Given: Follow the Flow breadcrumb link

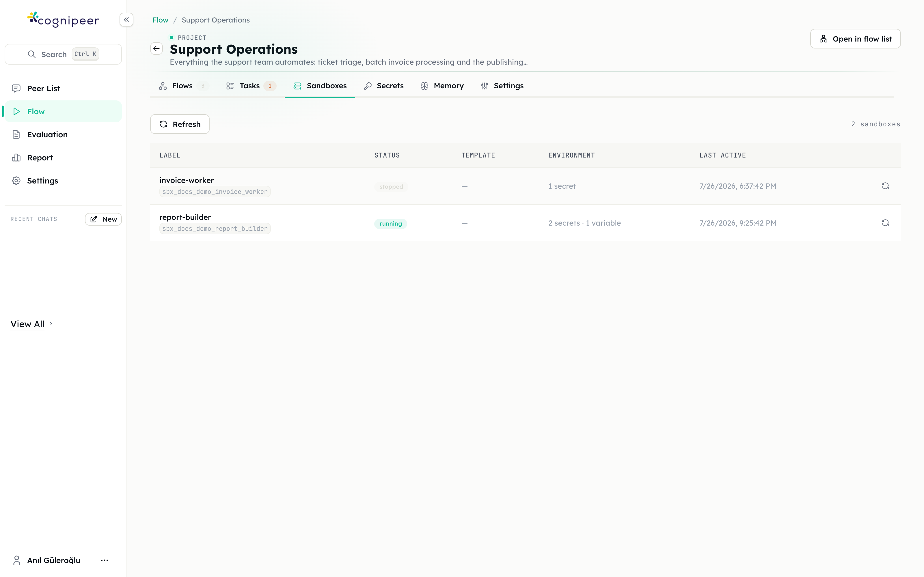Looking at the screenshot, I should point(160,20).
